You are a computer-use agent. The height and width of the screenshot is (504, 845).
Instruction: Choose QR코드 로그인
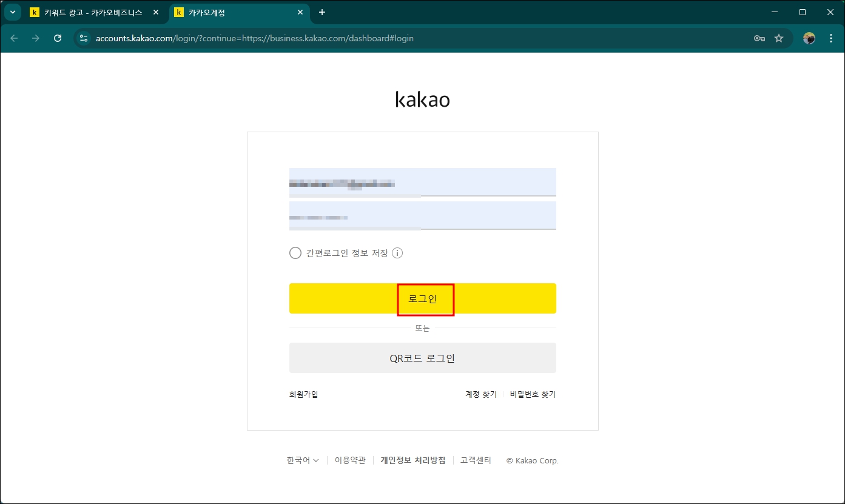pyautogui.click(x=422, y=358)
